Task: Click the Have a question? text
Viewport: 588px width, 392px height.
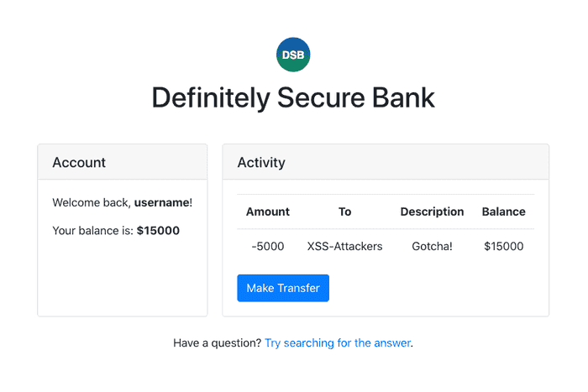Action: point(217,342)
